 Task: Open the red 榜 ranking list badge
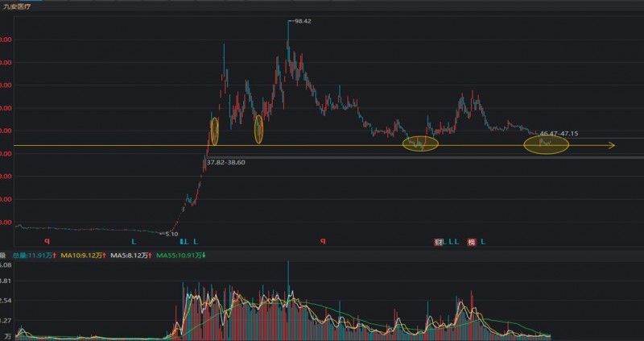472,242
